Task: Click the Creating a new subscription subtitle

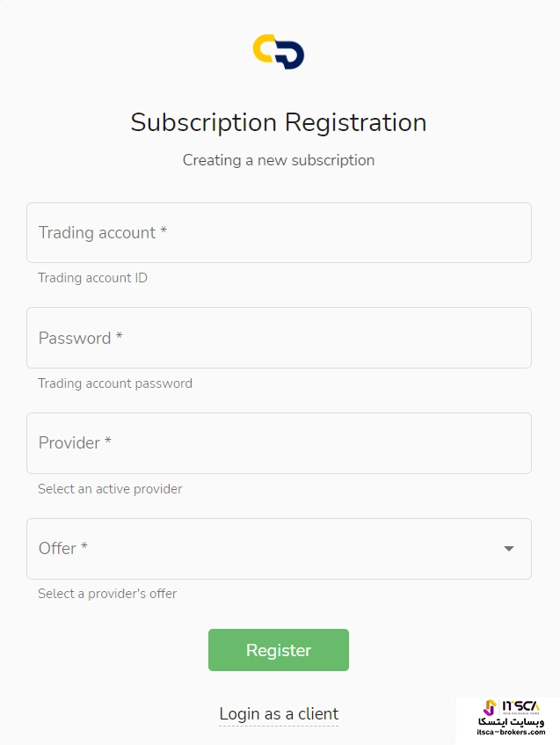Action: pos(279,160)
